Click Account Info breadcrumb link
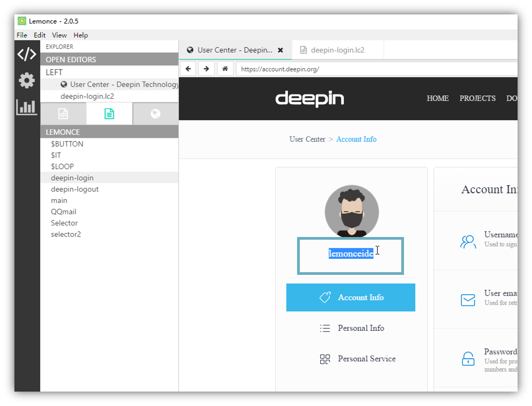532x406 pixels. tap(356, 139)
